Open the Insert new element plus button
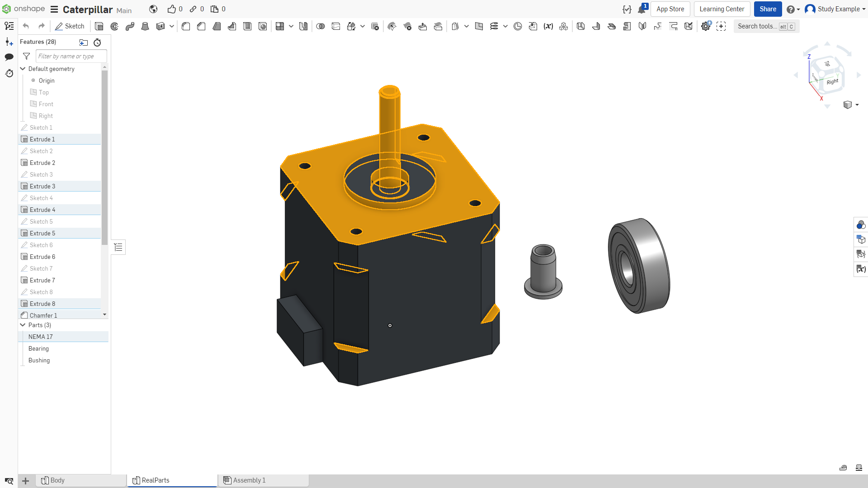This screenshot has width=868, height=488. 26,481
